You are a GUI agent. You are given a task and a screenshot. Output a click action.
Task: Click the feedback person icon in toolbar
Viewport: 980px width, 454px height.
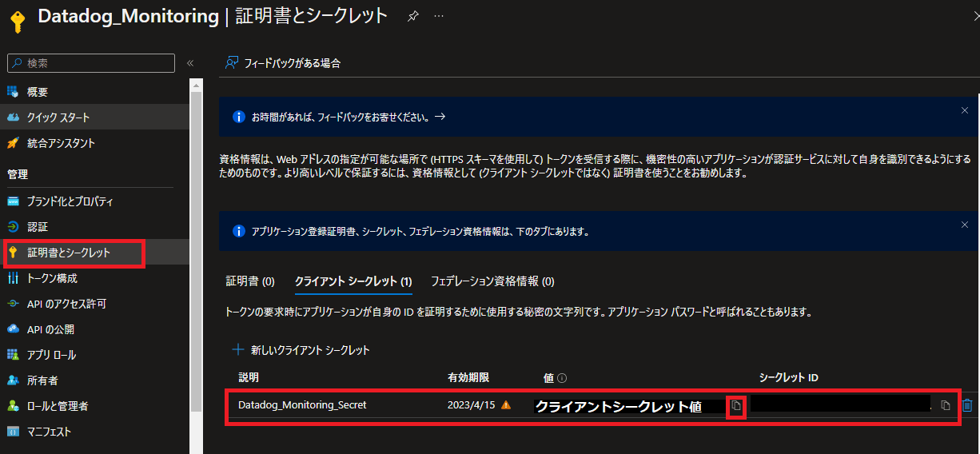pyautogui.click(x=232, y=62)
